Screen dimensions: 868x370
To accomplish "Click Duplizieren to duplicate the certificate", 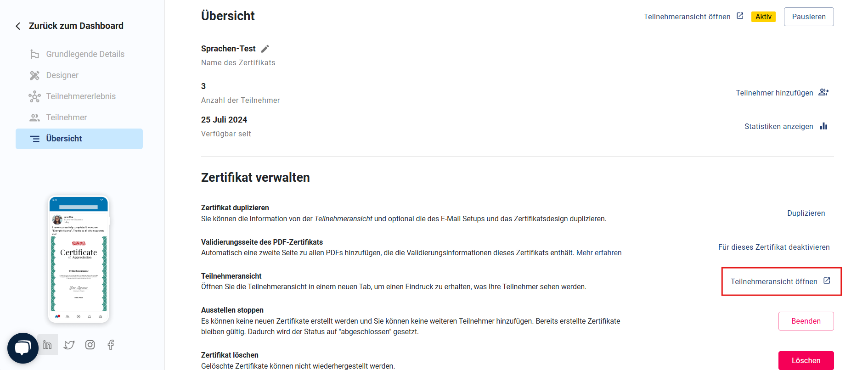I will coord(806,213).
